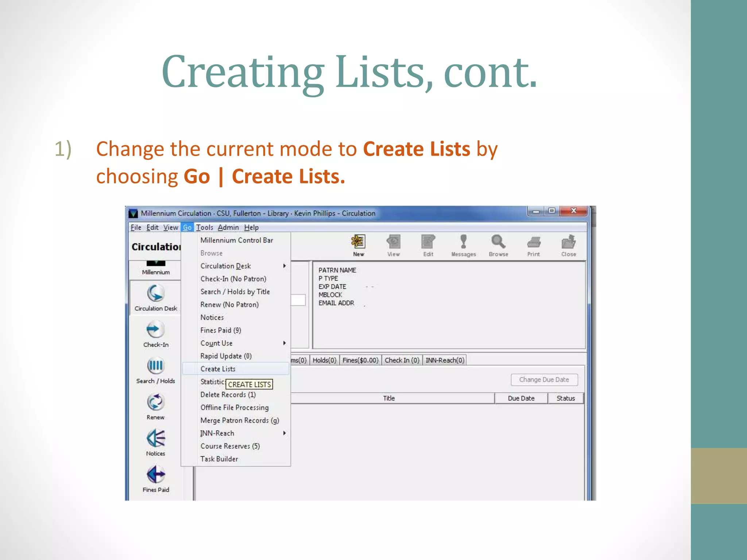Switch to the Check In (0) tab
Screen dimensions: 747x560
pyautogui.click(x=402, y=360)
